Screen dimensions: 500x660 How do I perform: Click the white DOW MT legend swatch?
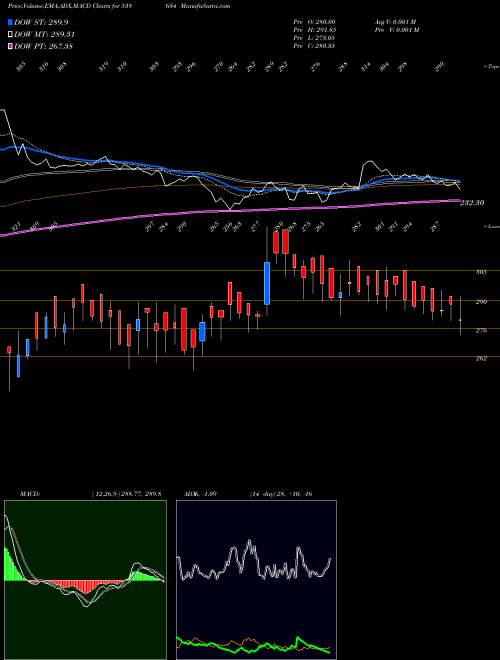pyautogui.click(x=10, y=34)
